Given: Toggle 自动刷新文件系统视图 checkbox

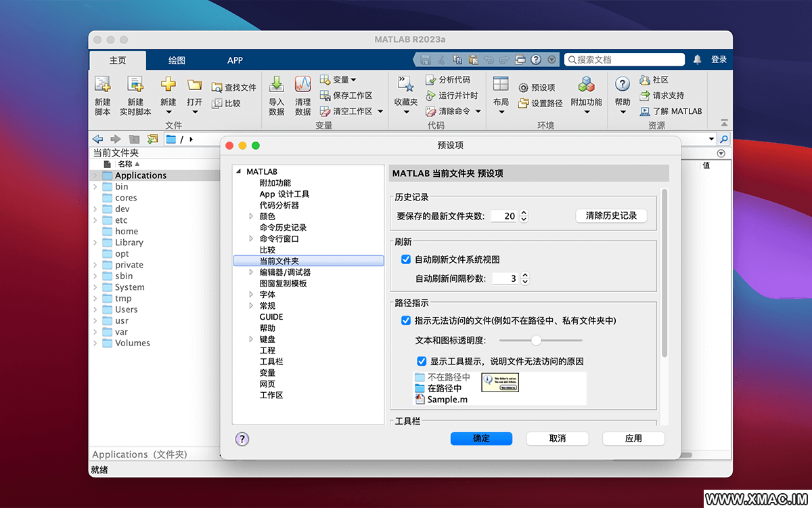Looking at the screenshot, I should point(406,259).
